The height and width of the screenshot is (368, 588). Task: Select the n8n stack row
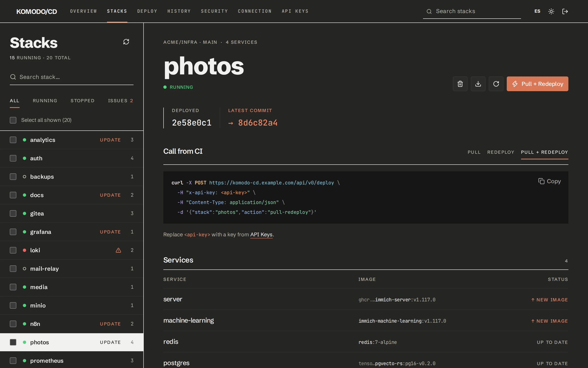(x=71, y=324)
